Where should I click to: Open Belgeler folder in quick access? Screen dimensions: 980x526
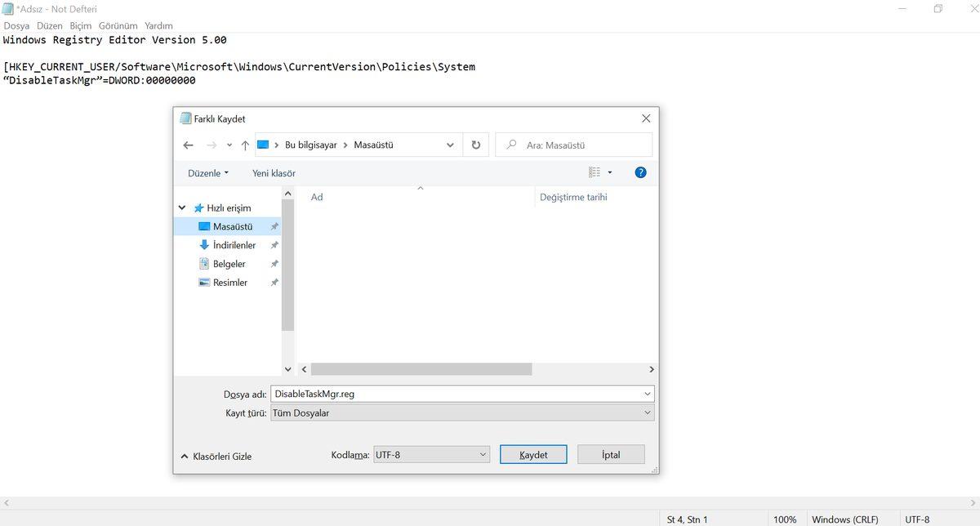pyautogui.click(x=229, y=264)
